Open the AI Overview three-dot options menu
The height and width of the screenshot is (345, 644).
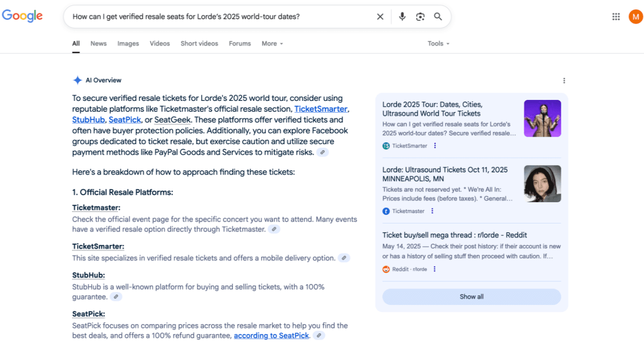tap(564, 81)
